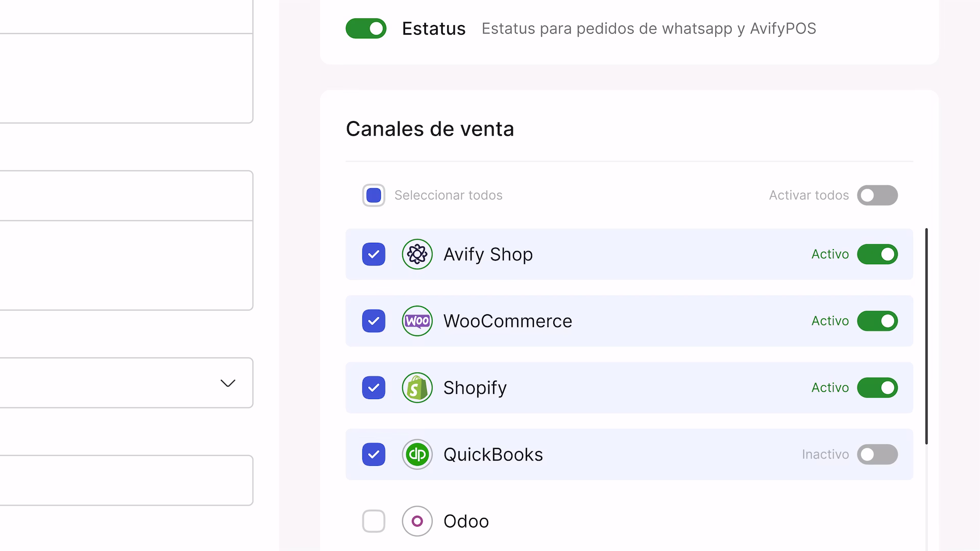
Task: Turn off the WooCommerce active toggle
Action: click(x=877, y=321)
